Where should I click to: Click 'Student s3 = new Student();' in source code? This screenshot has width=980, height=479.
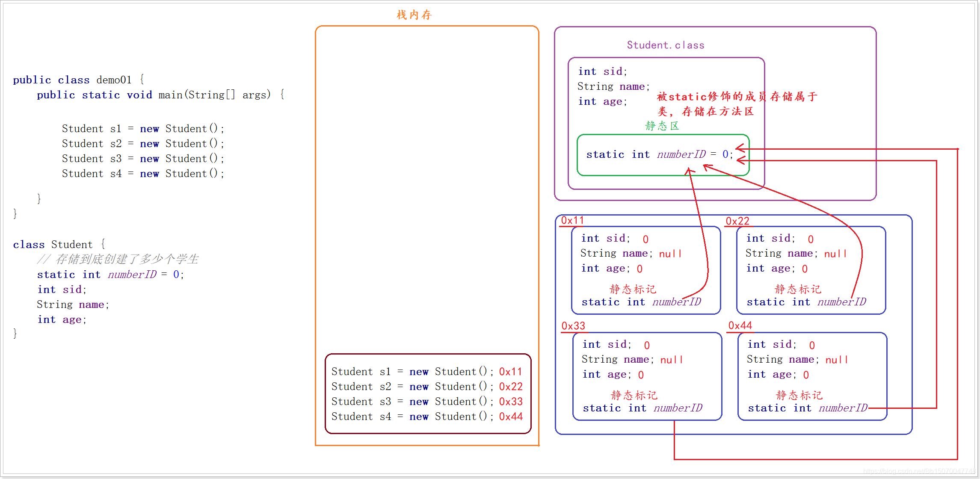pos(143,159)
